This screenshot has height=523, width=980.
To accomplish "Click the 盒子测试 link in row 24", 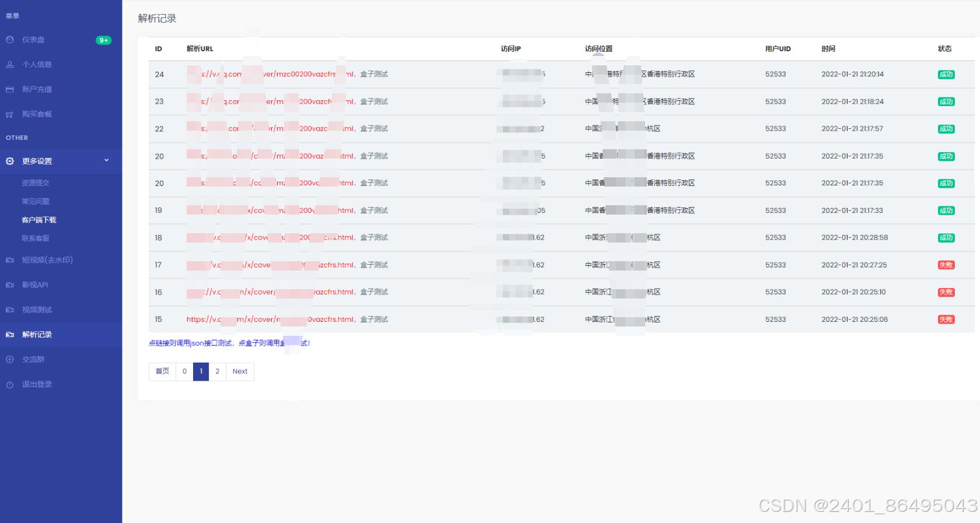I will point(374,75).
